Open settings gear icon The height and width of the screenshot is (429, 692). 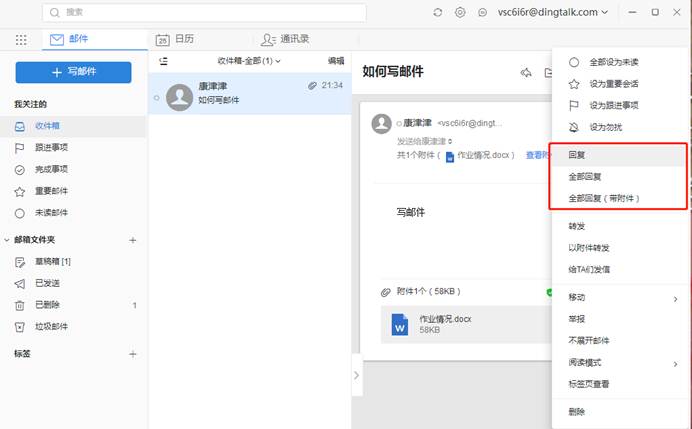pos(460,12)
